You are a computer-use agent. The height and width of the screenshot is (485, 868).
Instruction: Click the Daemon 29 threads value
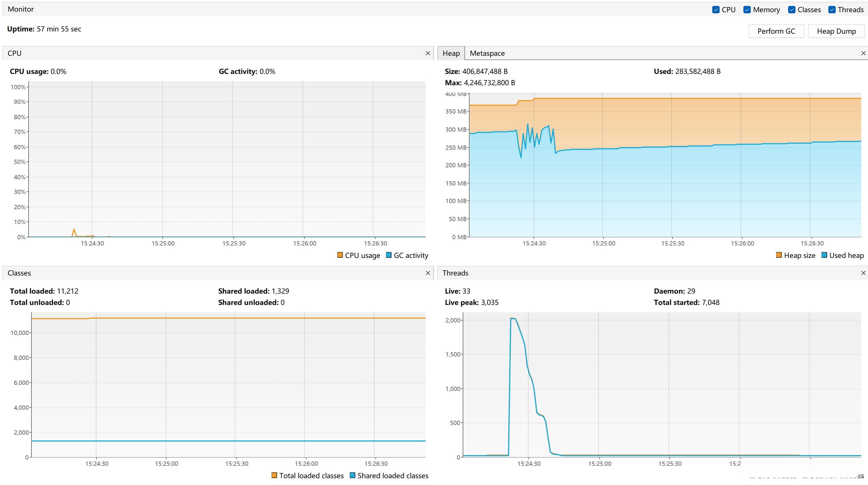point(691,291)
